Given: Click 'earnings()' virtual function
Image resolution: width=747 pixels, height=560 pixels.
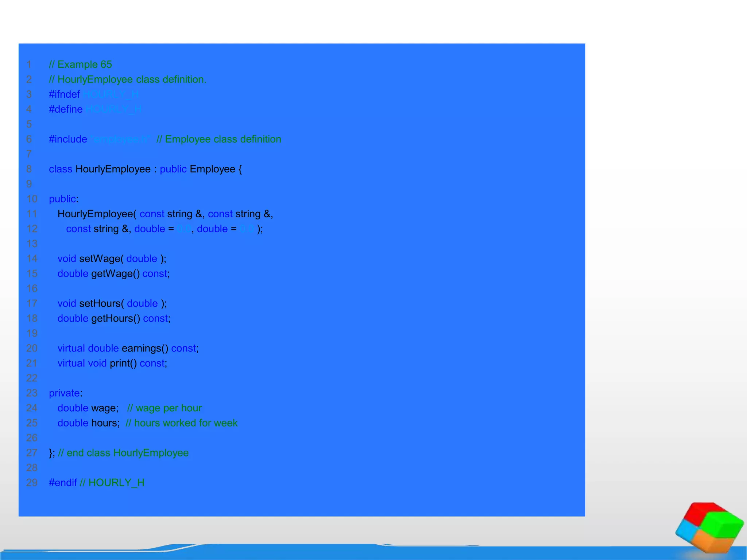Looking at the screenshot, I should click(x=145, y=349).
